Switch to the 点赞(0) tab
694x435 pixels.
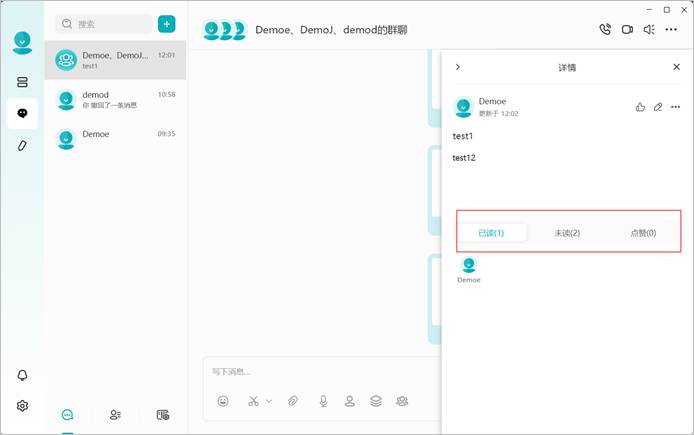point(643,233)
